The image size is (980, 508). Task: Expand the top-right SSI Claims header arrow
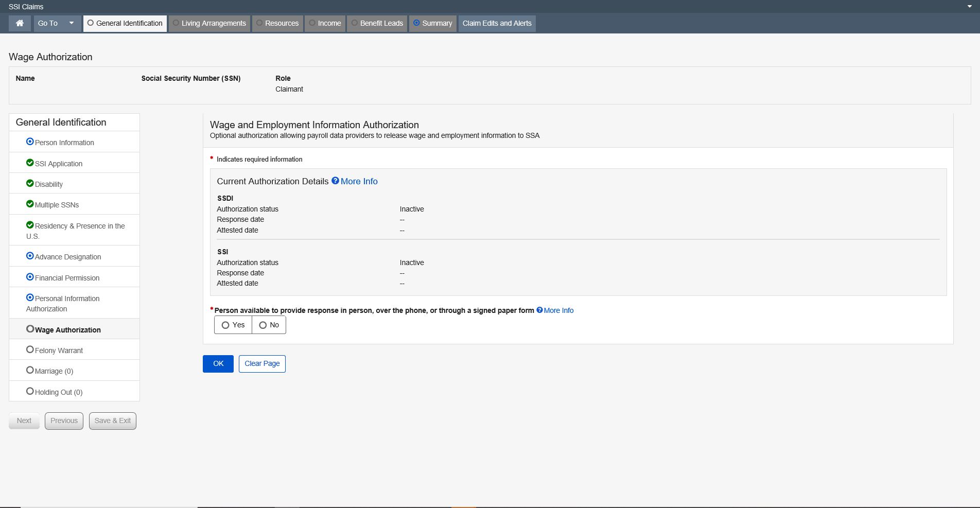[969, 6]
